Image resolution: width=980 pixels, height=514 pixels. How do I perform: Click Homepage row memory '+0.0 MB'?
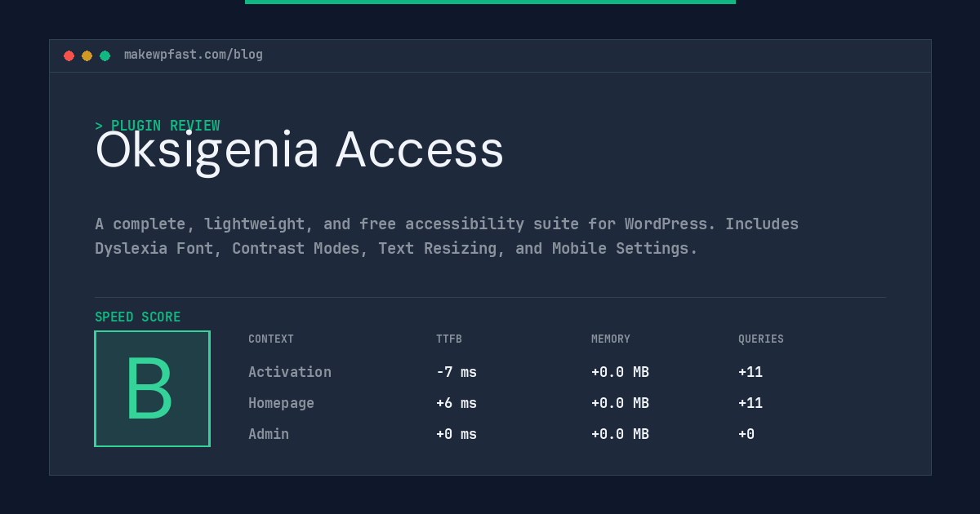620,403
